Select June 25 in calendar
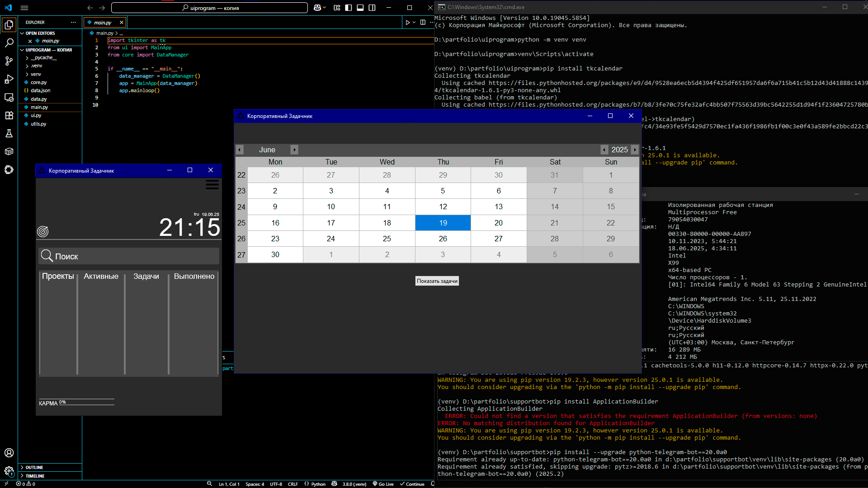 click(387, 239)
